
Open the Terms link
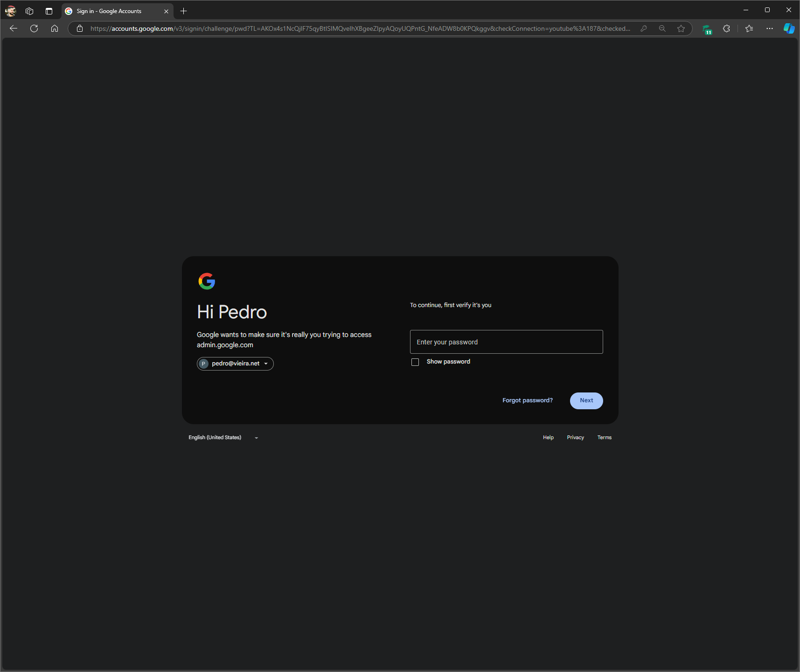point(604,438)
